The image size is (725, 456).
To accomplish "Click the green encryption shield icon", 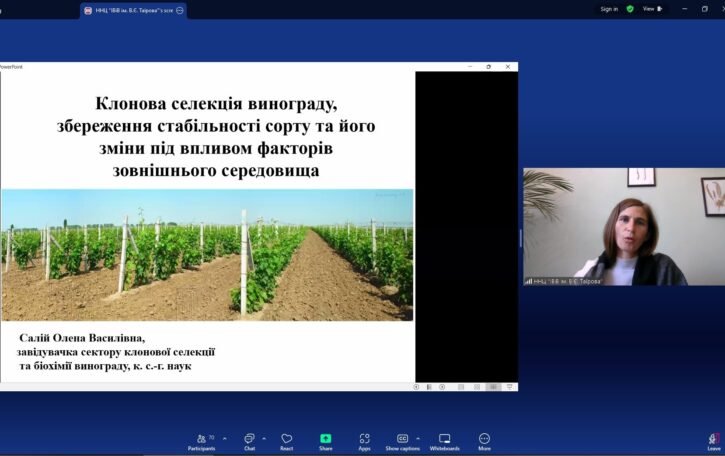I will 630,9.
